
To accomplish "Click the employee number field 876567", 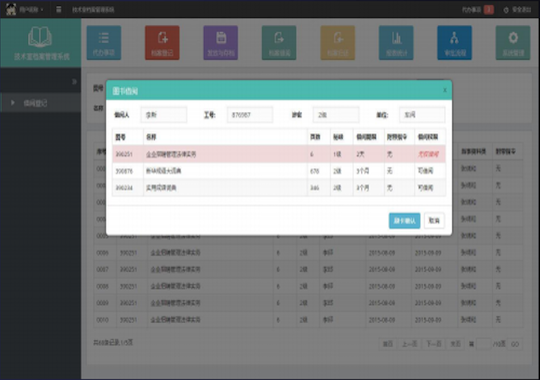I will click(x=250, y=115).
